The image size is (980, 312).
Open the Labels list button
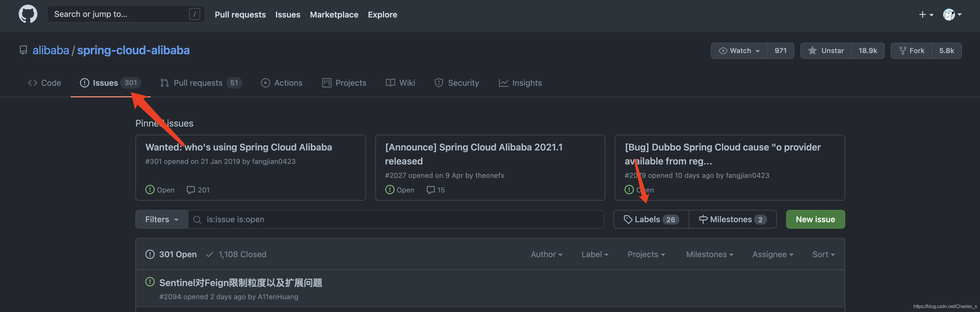pos(651,219)
